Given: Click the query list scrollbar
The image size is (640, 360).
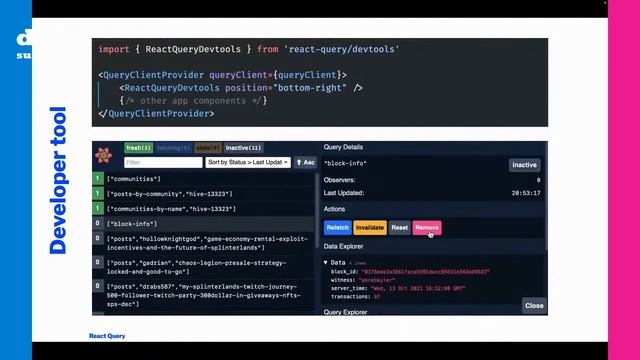Looking at the screenshot, I should (316, 211).
